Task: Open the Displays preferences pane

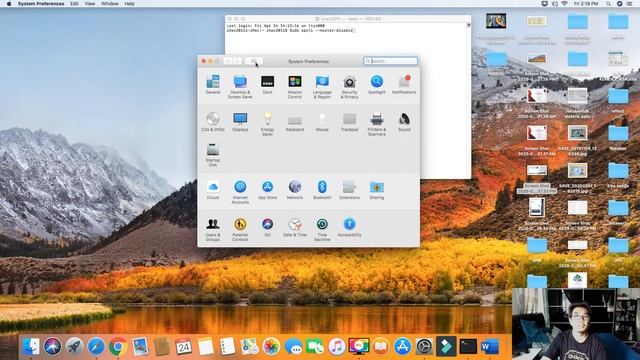Action: click(x=240, y=122)
